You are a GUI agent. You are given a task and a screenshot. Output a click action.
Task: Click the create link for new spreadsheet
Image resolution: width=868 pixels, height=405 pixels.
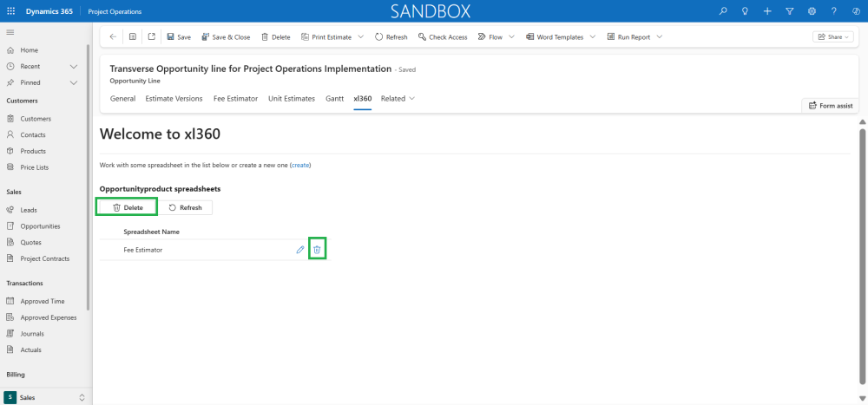[301, 165]
